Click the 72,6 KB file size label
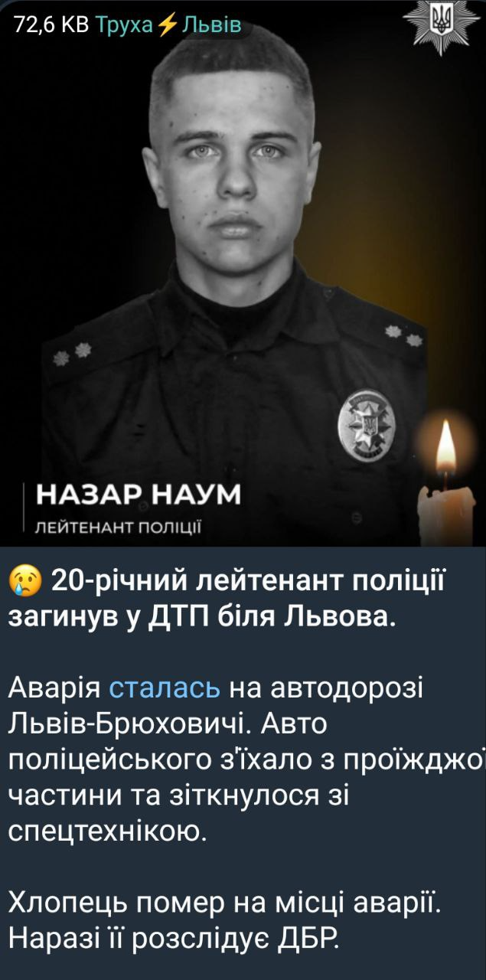Image resolution: width=486 pixels, height=980 pixels. tap(51, 27)
